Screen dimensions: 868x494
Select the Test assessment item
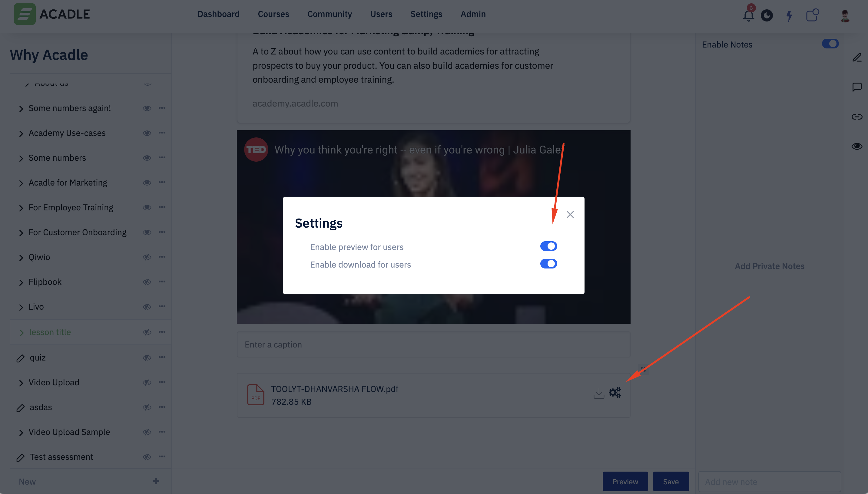point(61,457)
